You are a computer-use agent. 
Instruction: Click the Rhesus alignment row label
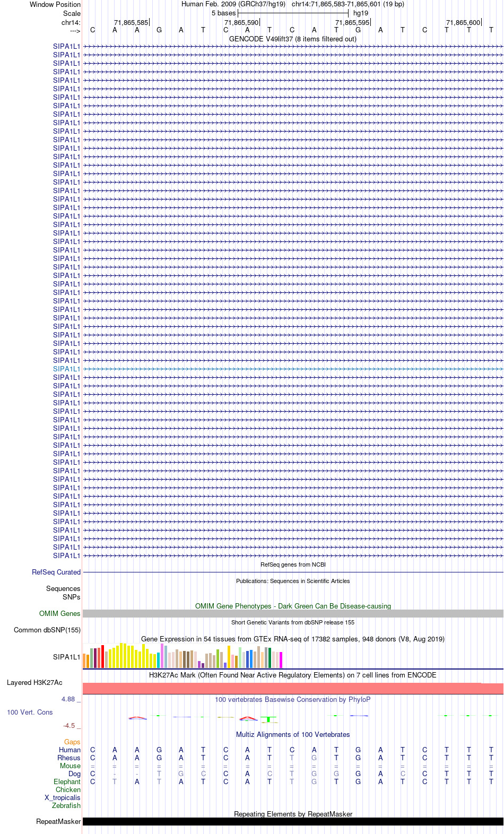tap(69, 758)
